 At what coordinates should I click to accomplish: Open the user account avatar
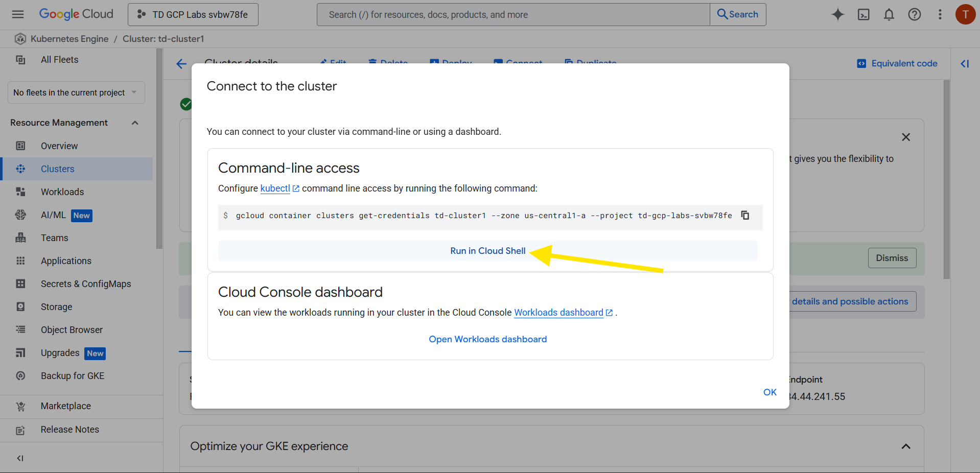pyautogui.click(x=965, y=14)
